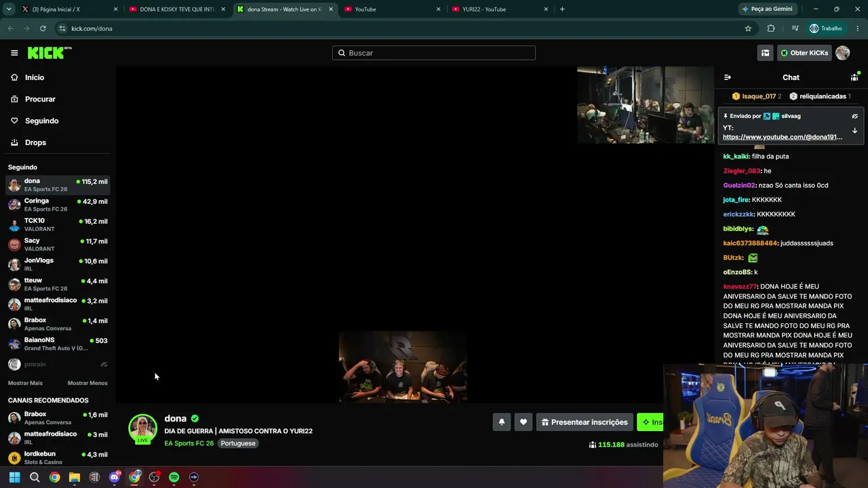
Task: Expand the pinned message down arrow
Action: pos(854,131)
